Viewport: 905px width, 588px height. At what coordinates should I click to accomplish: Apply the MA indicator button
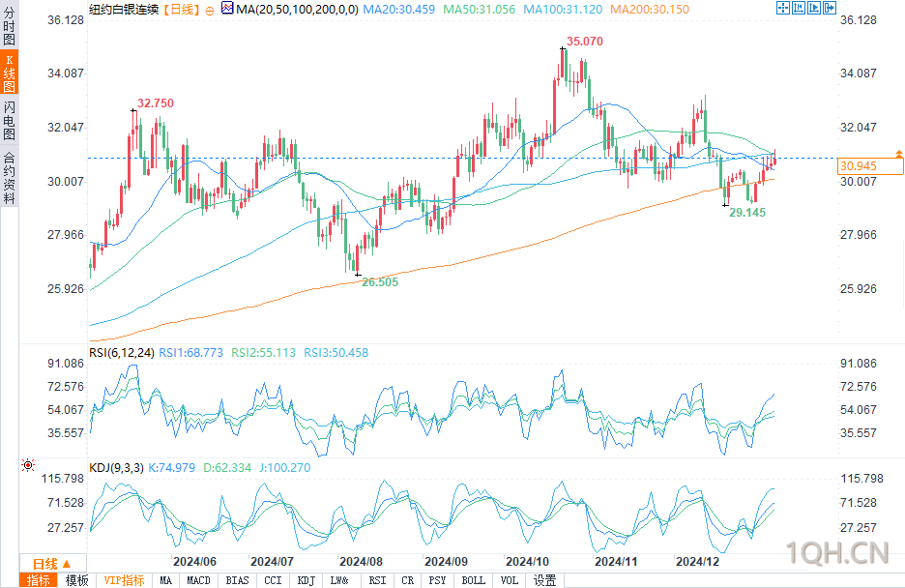pyautogui.click(x=165, y=580)
